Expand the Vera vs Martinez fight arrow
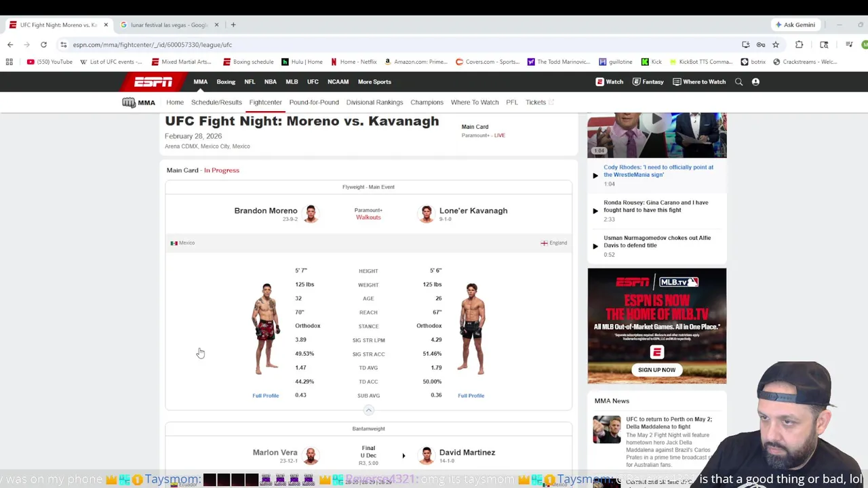The height and width of the screenshot is (488, 868). coord(403,456)
